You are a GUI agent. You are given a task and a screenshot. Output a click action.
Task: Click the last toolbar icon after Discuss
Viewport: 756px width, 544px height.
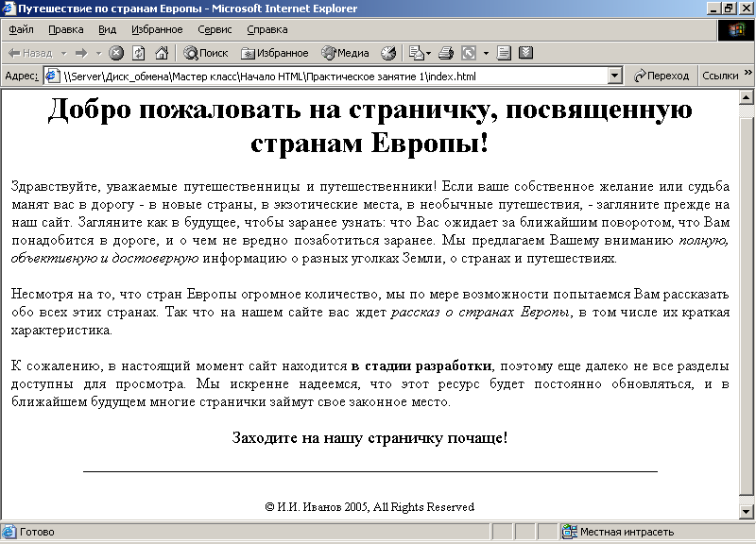[x=526, y=53]
